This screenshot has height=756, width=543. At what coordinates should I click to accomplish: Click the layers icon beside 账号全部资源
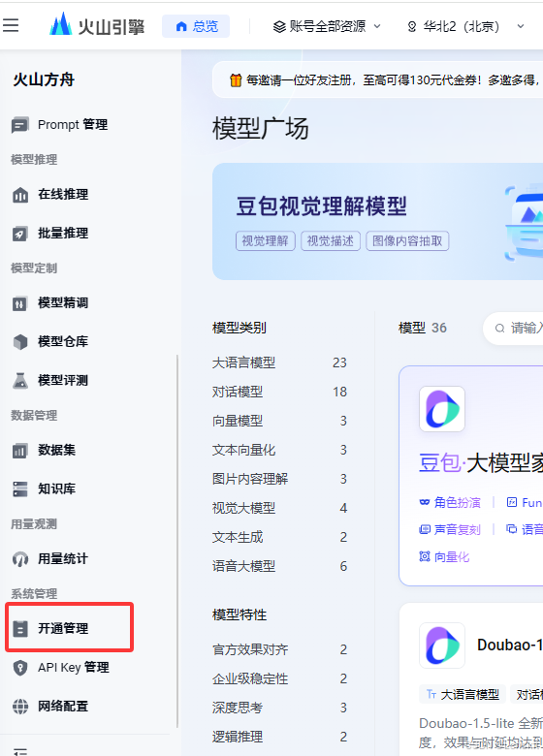(x=279, y=26)
